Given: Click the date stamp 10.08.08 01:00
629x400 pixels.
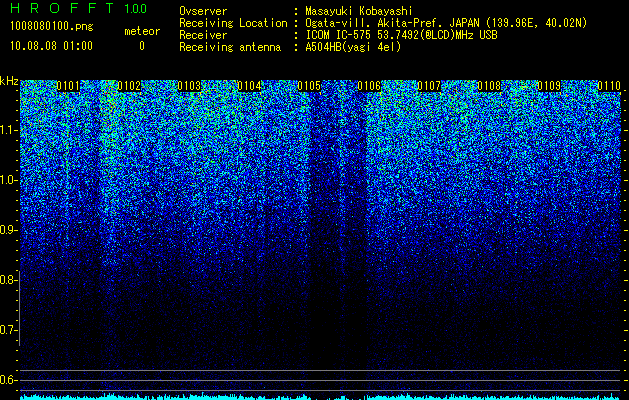Looking at the screenshot, I should click(x=51, y=46).
